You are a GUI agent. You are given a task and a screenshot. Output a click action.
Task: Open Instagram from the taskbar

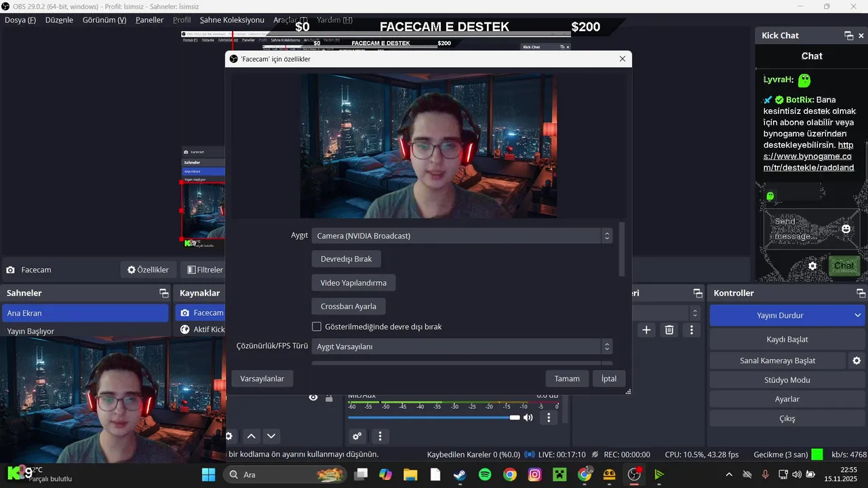click(x=534, y=474)
